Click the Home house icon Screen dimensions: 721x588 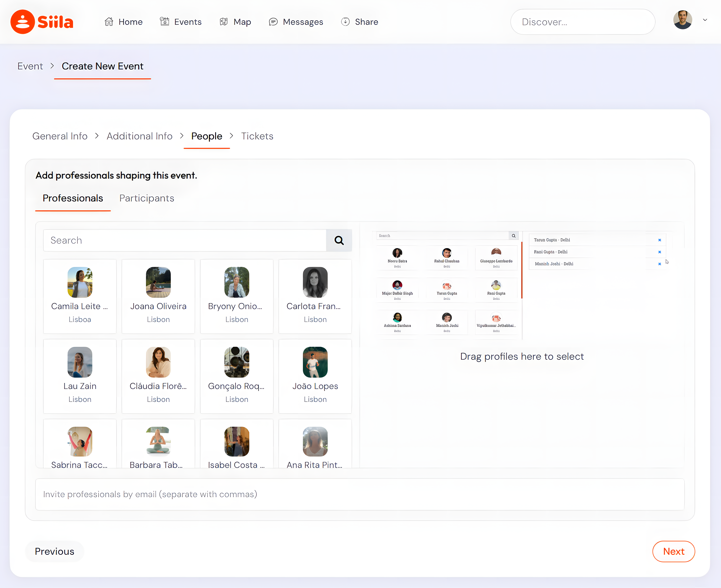click(109, 22)
